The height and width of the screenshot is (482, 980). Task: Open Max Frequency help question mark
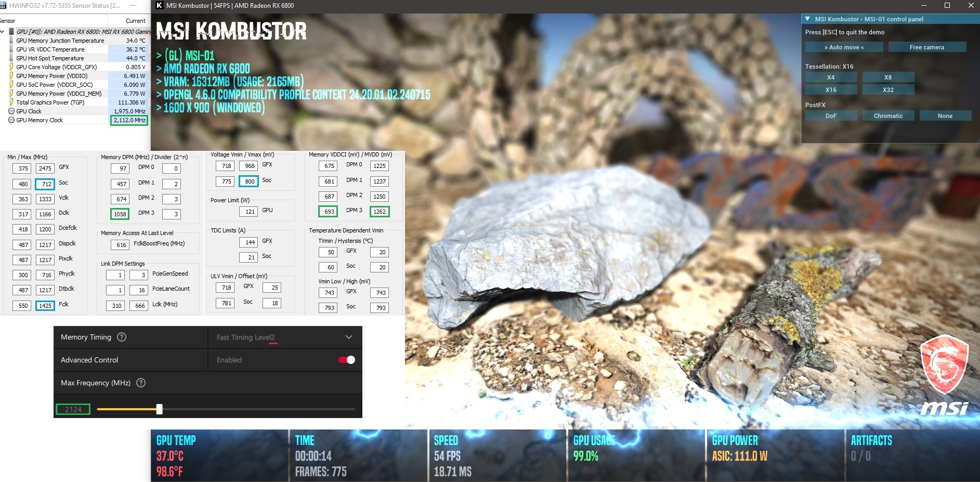pos(141,383)
